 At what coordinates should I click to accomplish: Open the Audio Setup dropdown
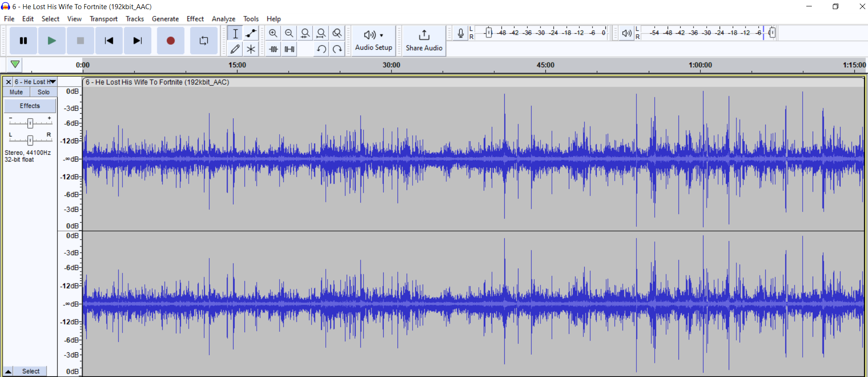coord(374,41)
